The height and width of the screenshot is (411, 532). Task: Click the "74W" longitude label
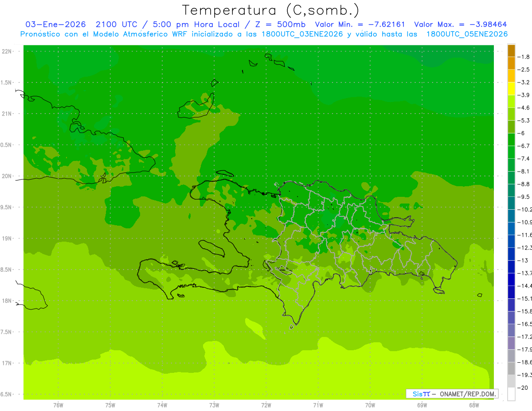pos(162,405)
